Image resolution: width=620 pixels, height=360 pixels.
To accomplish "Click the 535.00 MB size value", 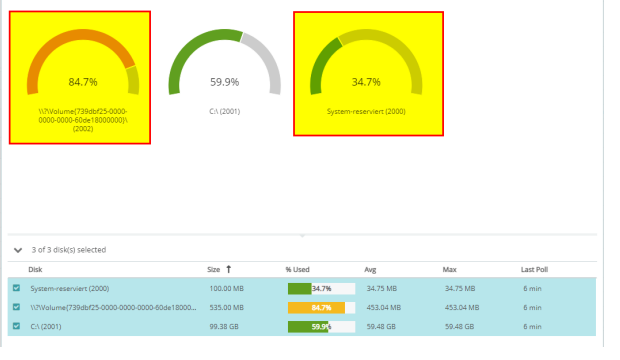I will coord(227,307).
